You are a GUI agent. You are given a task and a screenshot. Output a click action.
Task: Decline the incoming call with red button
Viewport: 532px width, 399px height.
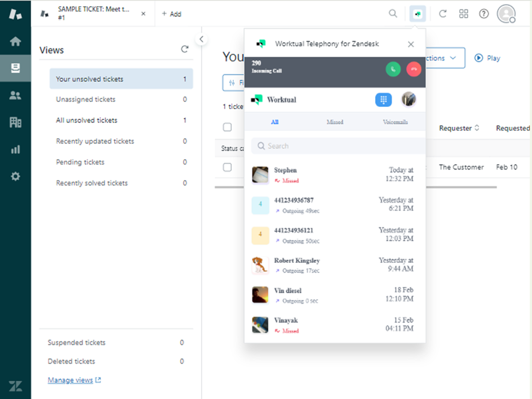click(x=414, y=69)
